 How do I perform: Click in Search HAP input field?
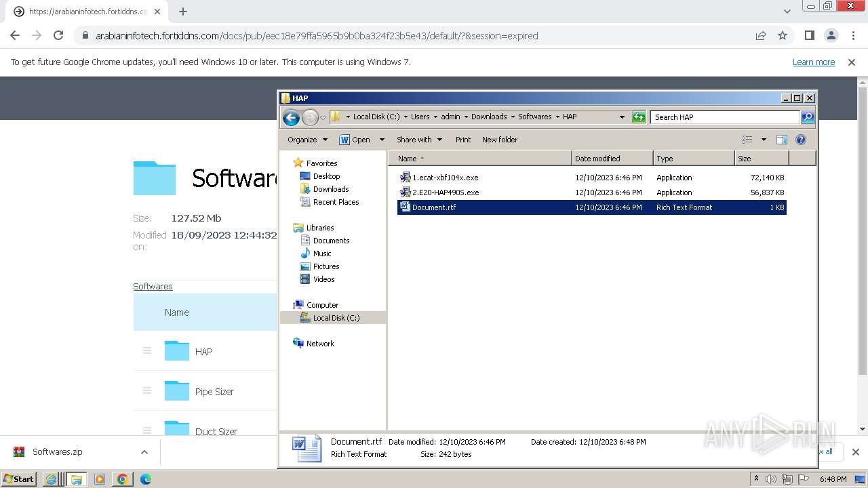click(724, 117)
